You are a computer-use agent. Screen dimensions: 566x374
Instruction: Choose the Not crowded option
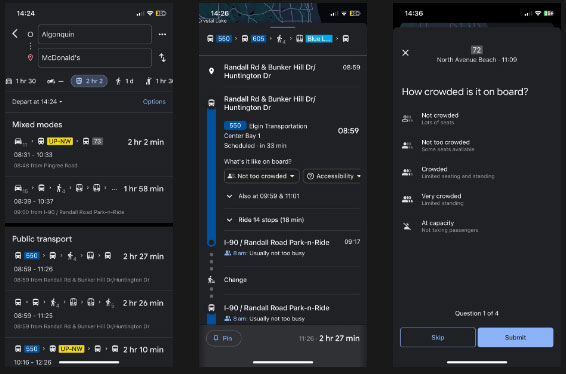[x=476, y=118]
